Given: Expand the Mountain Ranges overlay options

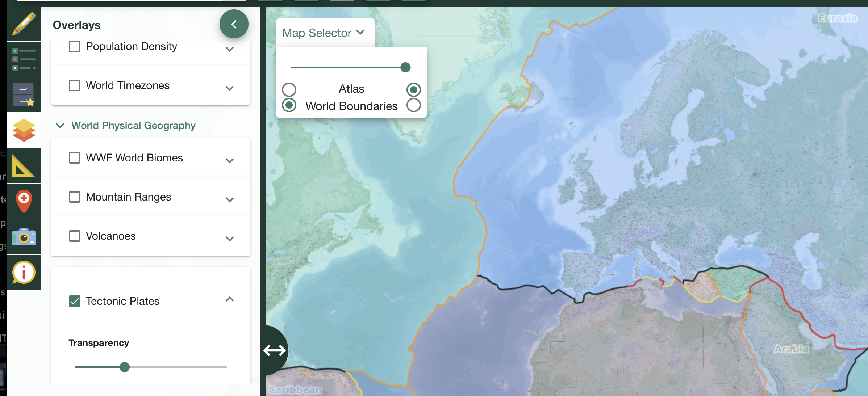Looking at the screenshot, I should 229,199.
